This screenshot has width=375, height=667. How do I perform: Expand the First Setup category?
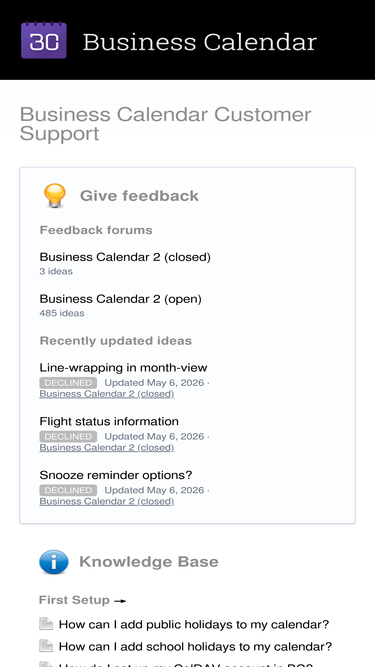coord(74,600)
